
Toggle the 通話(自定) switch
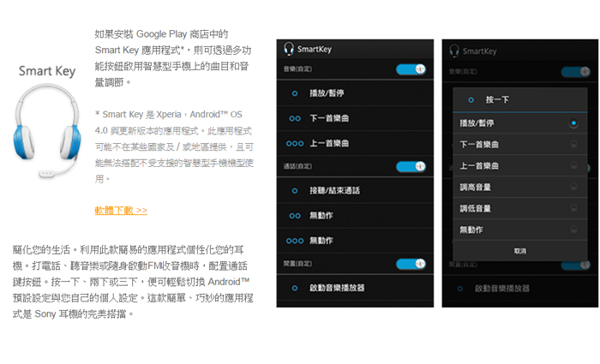pyautogui.click(x=411, y=167)
